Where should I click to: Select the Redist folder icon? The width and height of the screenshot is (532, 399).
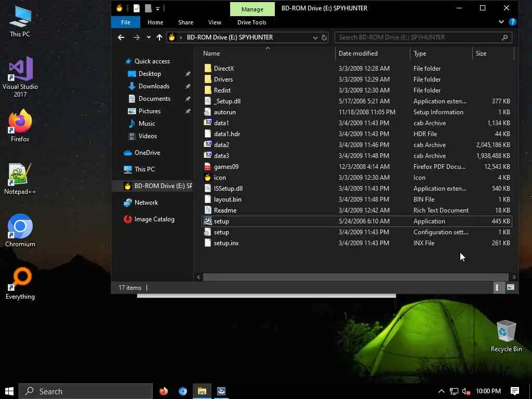pos(208,90)
